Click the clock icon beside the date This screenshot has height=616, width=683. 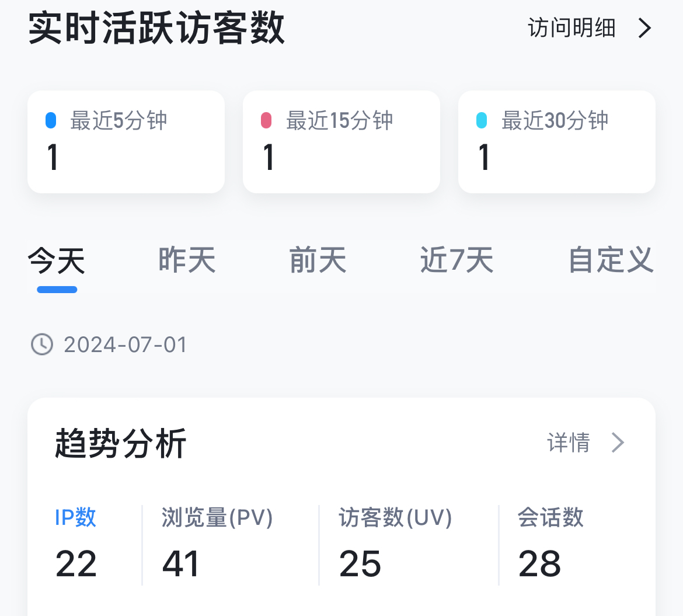click(42, 344)
